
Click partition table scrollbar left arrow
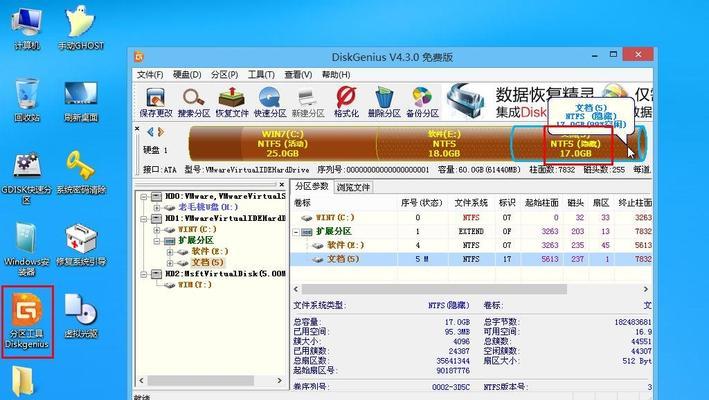pos(296,289)
